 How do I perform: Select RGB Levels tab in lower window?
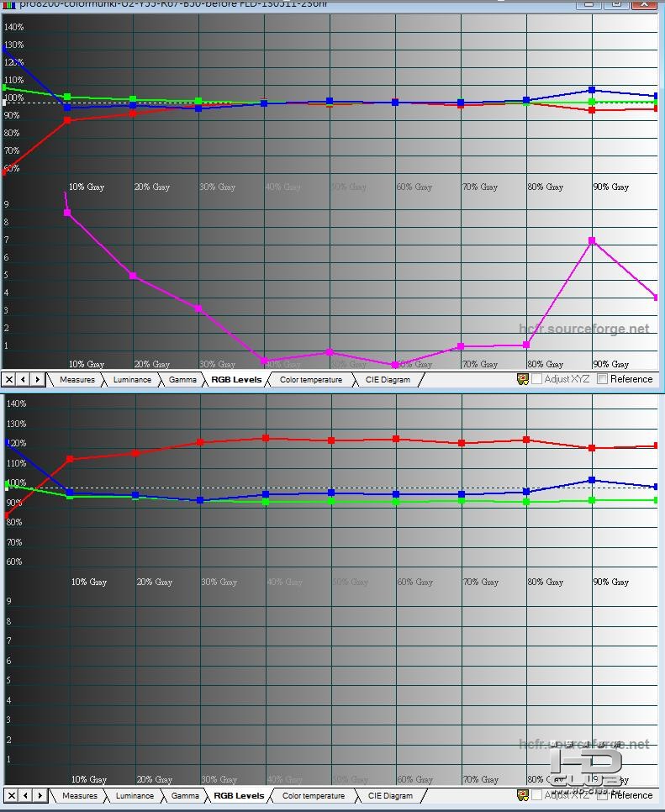point(240,795)
